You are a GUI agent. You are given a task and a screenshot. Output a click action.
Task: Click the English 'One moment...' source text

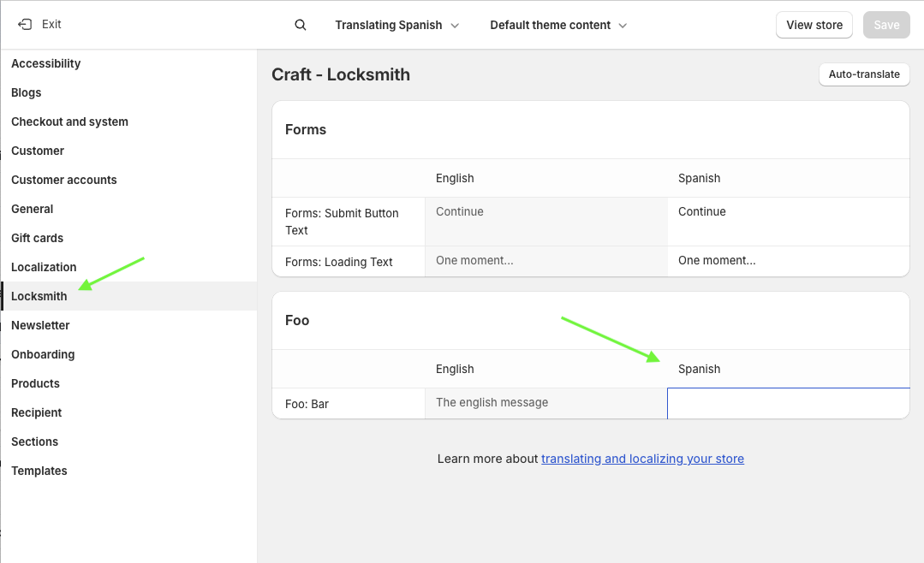[474, 260]
